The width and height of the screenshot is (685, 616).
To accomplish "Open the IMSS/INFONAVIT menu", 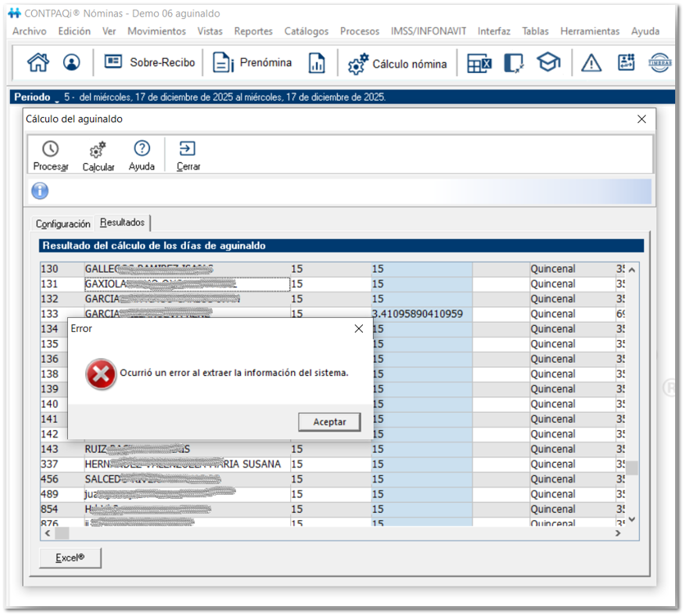I will click(429, 31).
